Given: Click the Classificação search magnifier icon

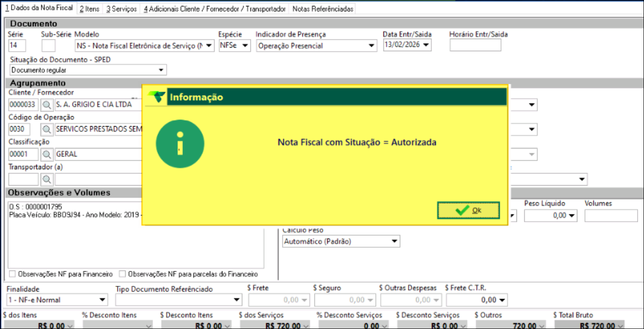Looking at the screenshot, I should (x=47, y=154).
